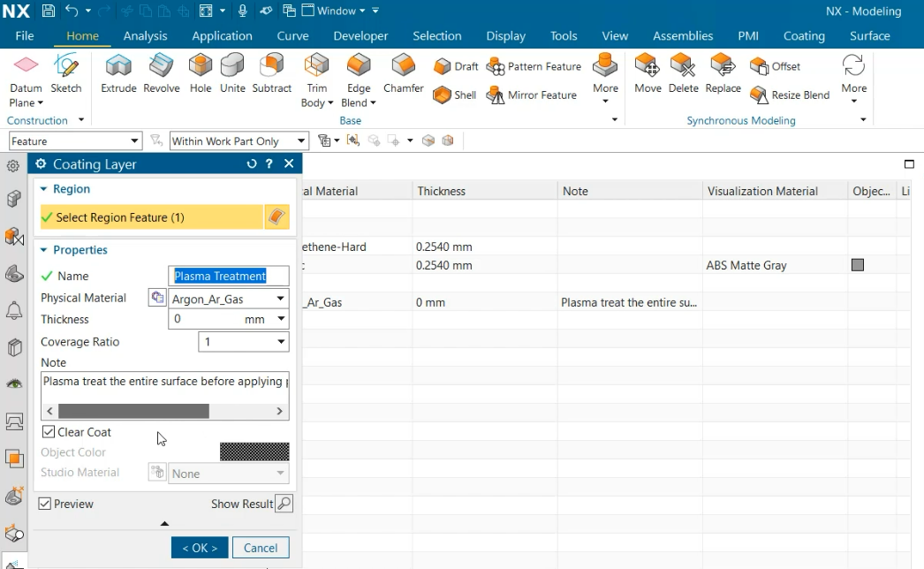Click the Note field horizontal scrollbar
The height and width of the screenshot is (569, 924).
133,411
